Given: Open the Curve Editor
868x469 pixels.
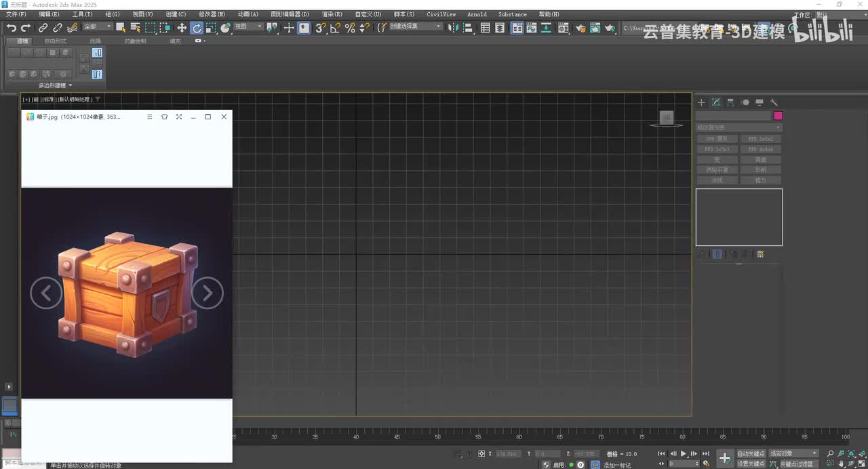Looking at the screenshot, I should pyautogui.click(x=532, y=28).
